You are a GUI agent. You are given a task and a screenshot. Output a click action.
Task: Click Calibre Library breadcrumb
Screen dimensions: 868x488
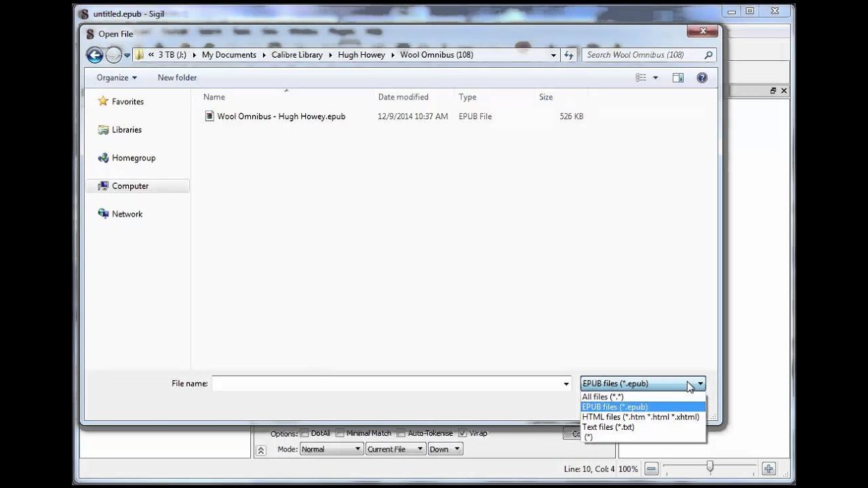pyautogui.click(x=297, y=55)
